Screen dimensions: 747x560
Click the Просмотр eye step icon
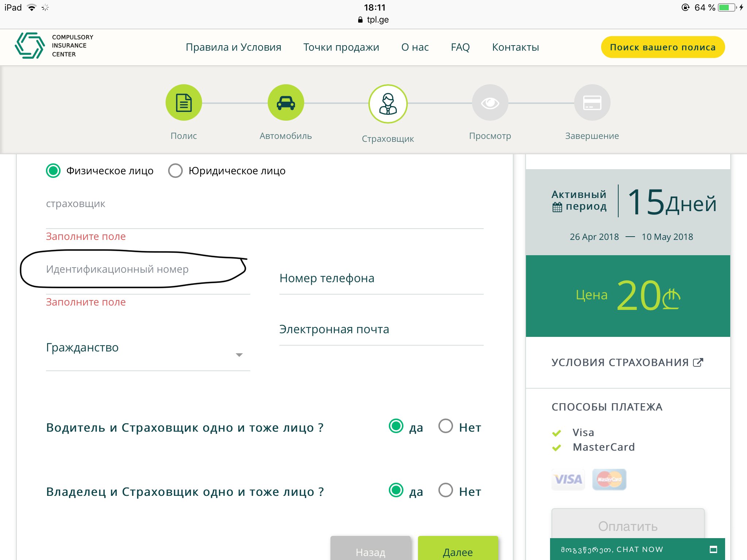click(490, 103)
